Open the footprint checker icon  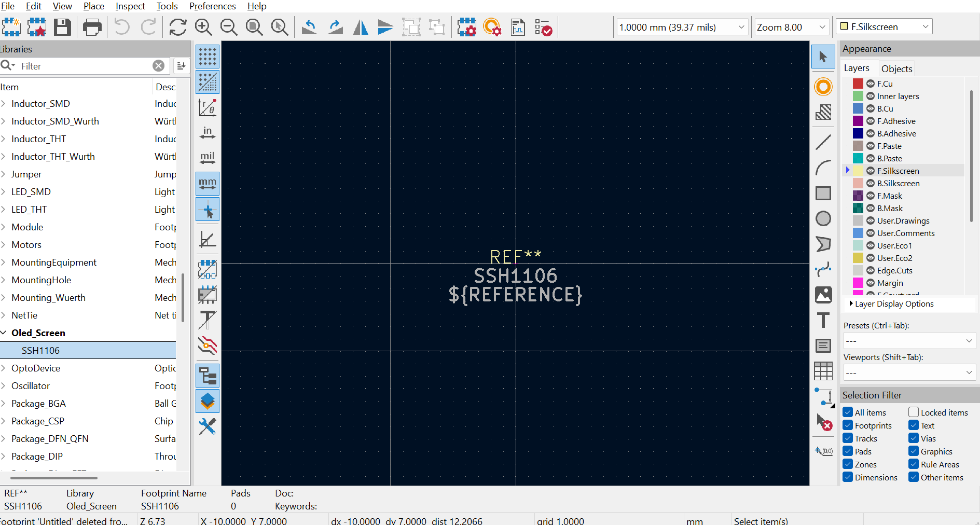coord(543,27)
